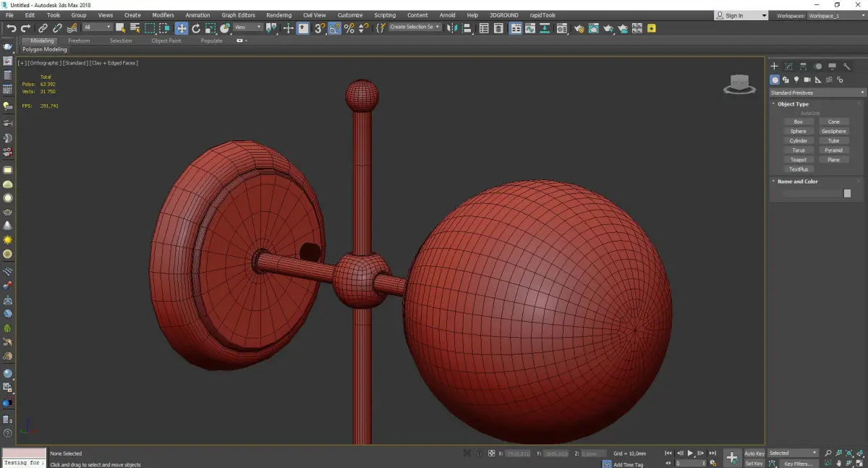
Task: Open the Layer Explorer icon
Action: (499, 27)
